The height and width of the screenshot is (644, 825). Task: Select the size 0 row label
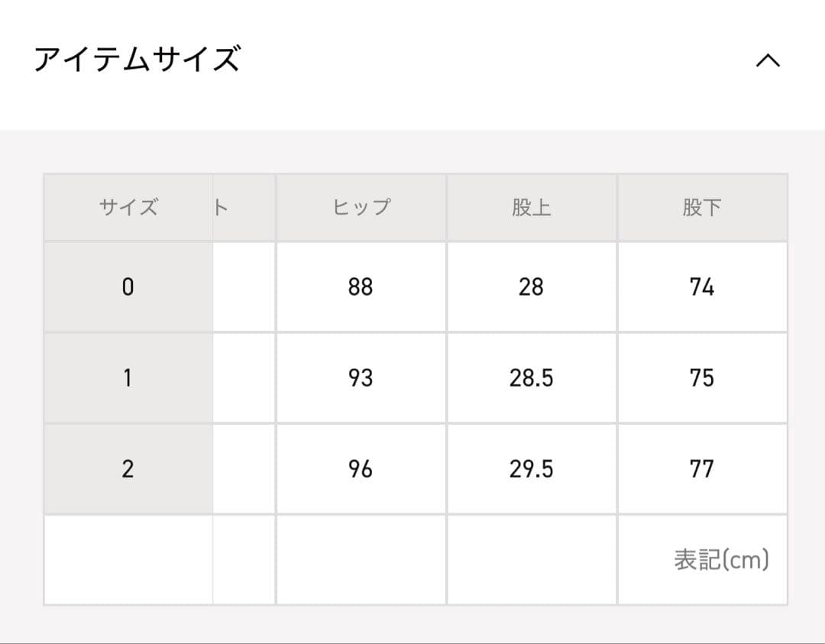(x=128, y=287)
